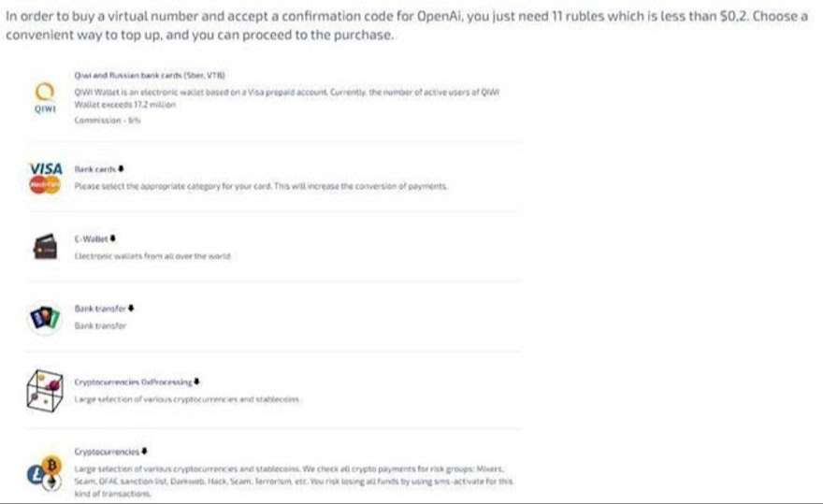The height and width of the screenshot is (504, 823).
Task: Expand Cryptocurrencies 0xProcessing down arrow
Action: [196, 382]
